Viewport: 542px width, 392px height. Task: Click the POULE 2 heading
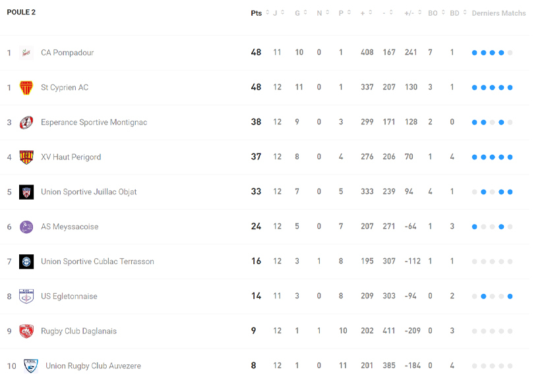click(x=21, y=13)
